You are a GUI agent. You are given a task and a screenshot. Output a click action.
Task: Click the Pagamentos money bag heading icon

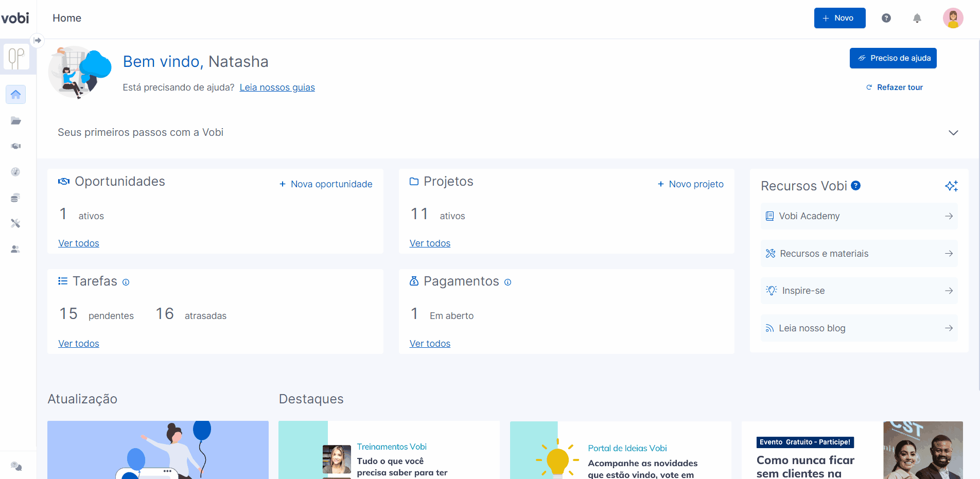[414, 281]
